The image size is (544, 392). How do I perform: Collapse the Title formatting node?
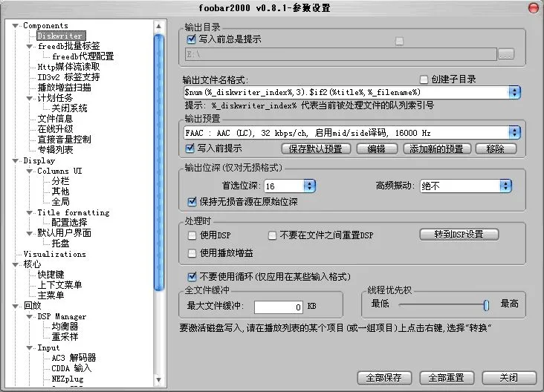click(30, 213)
